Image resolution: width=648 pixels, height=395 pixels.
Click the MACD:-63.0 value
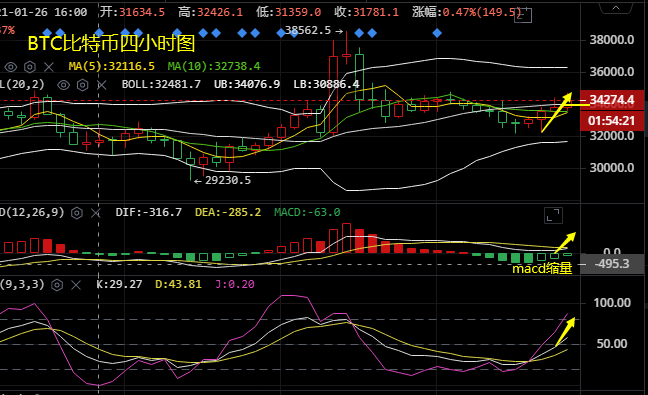(307, 213)
